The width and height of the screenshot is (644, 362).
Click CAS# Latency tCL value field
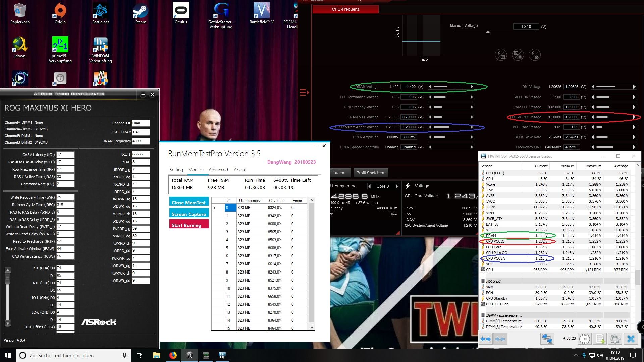coord(65,155)
